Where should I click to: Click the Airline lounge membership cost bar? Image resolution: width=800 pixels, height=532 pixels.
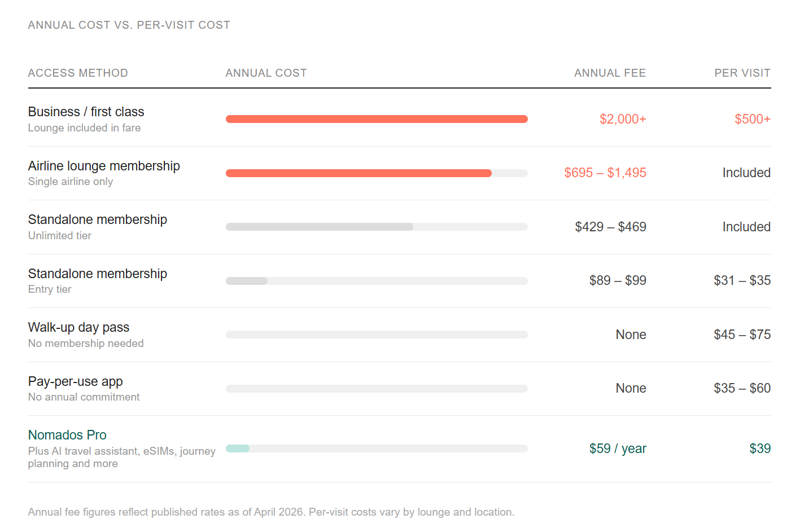(x=359, y=173)
